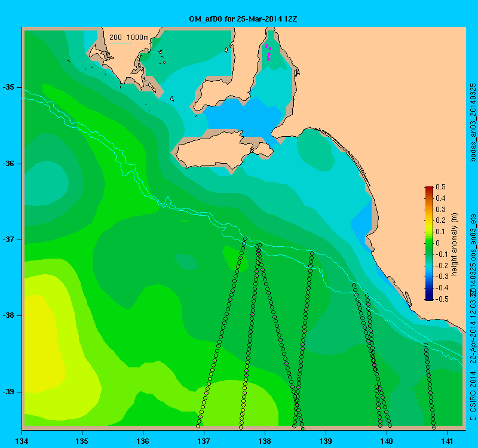Click the "138" longitude axis label
The height and width of the screenshot is (448, 478).
(265, 441)
